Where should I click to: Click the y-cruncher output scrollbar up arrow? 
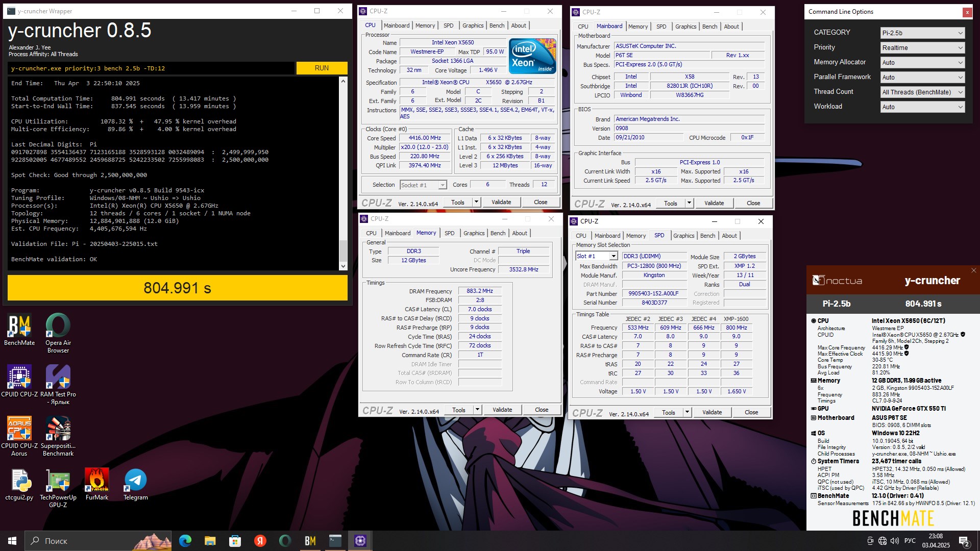343,81
